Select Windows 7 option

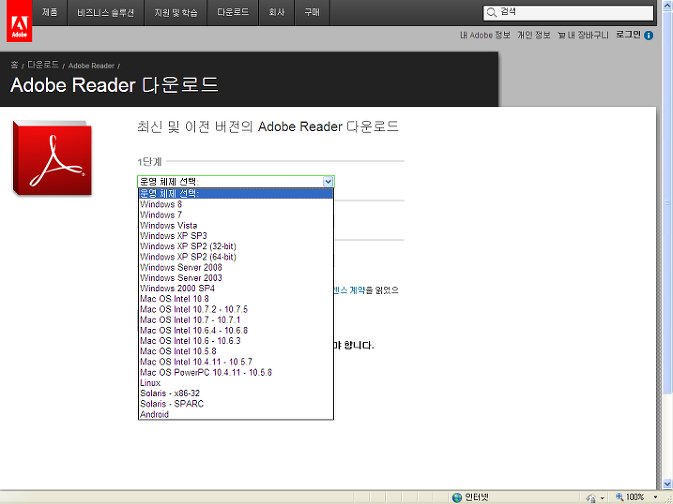point(236,215)
